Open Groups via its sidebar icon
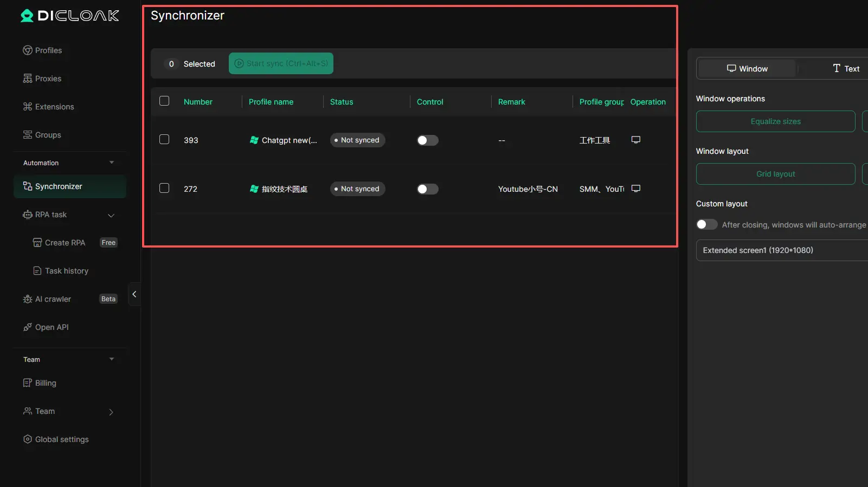The image size is (868, 487). [x=28, y=135]
